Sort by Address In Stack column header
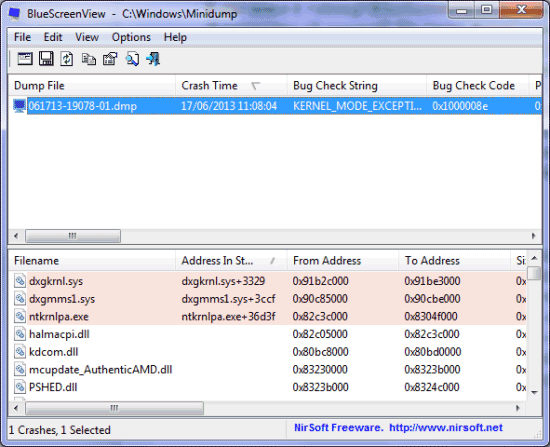 [x=231, y=261]
